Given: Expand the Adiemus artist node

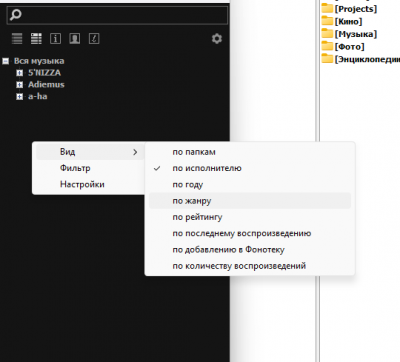Looking at the screenshot, I should (20, 85).
